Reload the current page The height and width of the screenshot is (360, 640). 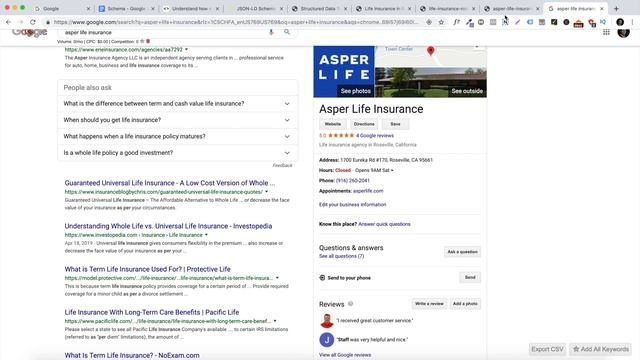coord(33,22)
